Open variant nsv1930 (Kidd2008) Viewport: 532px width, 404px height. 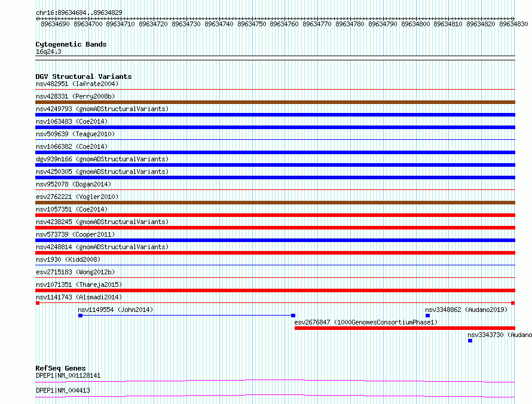pyautogui.click(x=68, y=259)
